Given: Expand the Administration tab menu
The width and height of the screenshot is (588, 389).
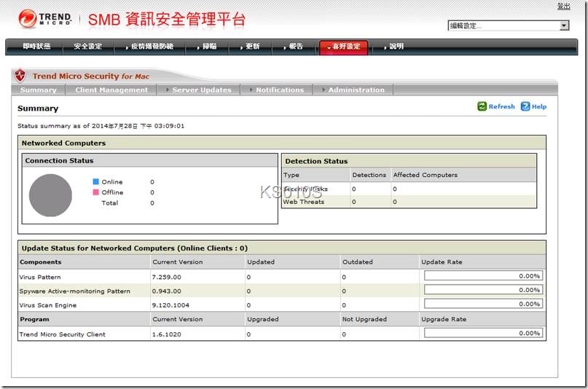Looking at the screenshot, I should coord(353,90).
